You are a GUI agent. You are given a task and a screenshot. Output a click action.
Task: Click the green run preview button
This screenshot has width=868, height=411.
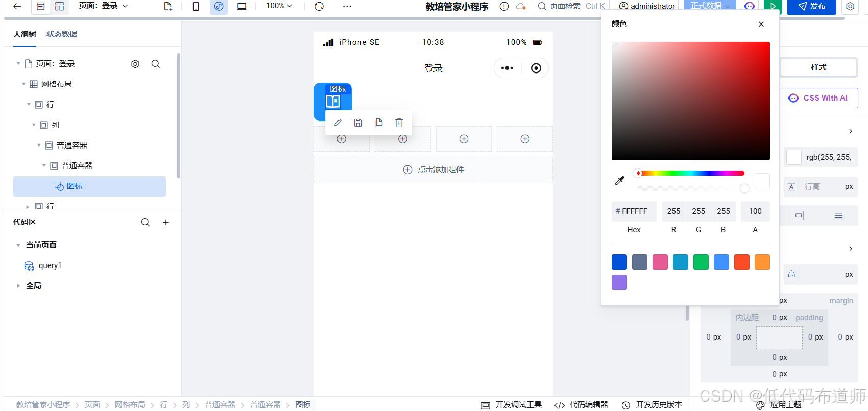tap(773, 6)
